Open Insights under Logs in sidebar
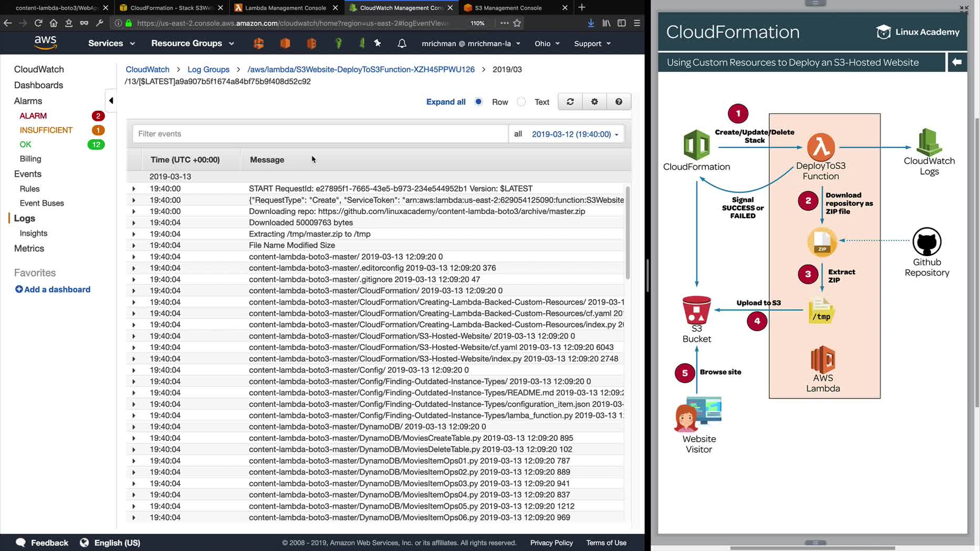The height and width of the screenshot is (551, 980). tap(34, 234)
